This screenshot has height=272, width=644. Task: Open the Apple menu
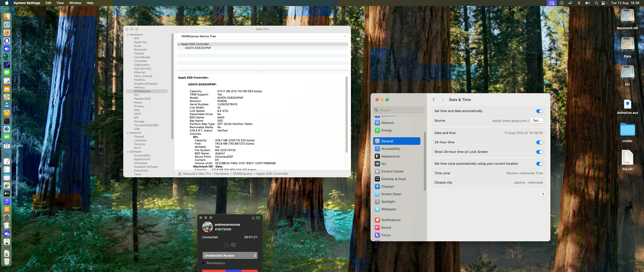(x=7, y=3)
